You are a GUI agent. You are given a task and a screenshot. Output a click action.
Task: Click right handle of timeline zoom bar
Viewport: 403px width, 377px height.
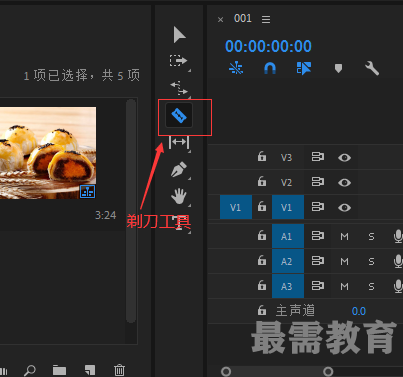click(328, 371)
